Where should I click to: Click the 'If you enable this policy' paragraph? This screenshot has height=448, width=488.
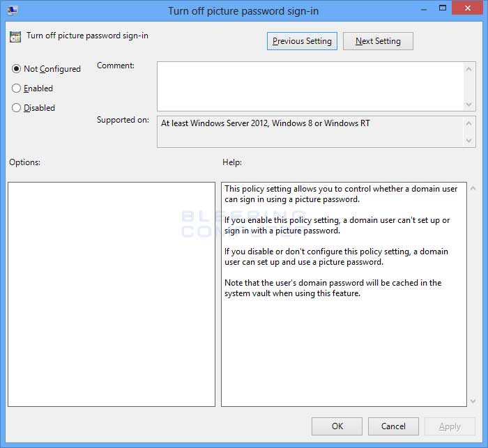[337, 225]
